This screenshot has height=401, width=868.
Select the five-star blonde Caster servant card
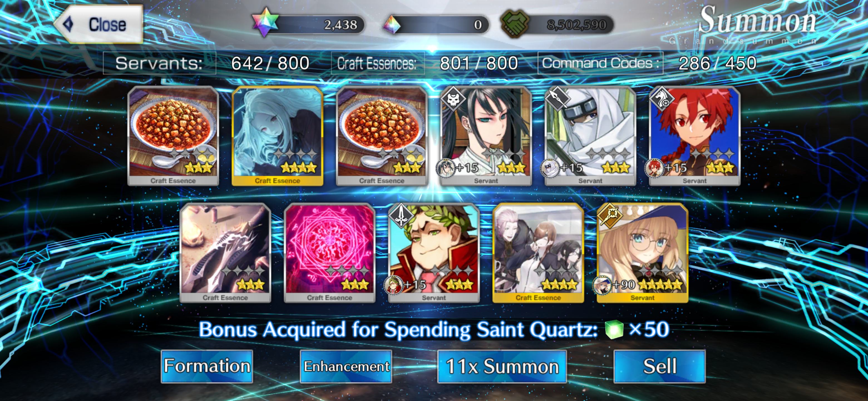click(x=642, y=253)
